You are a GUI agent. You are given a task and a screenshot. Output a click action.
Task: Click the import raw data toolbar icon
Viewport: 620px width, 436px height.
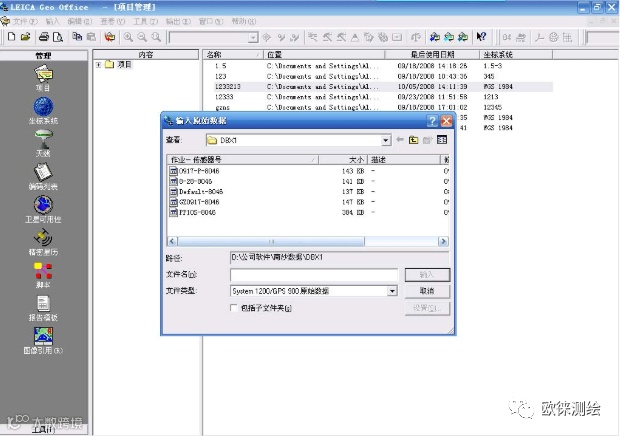coord(110,37)
